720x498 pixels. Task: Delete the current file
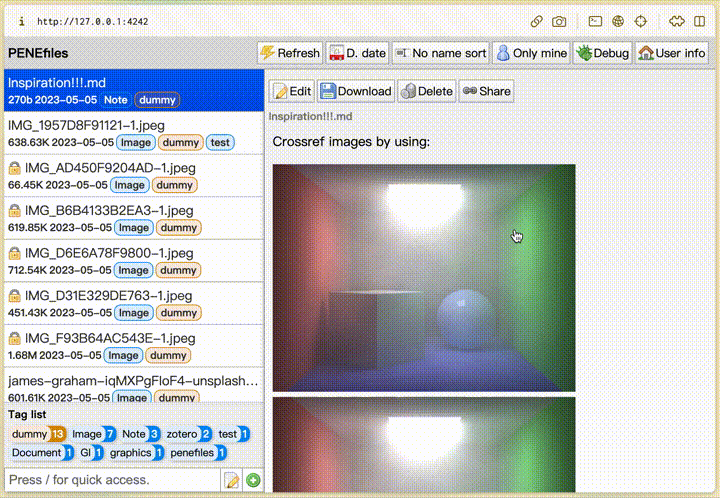[x=427, y=91]
